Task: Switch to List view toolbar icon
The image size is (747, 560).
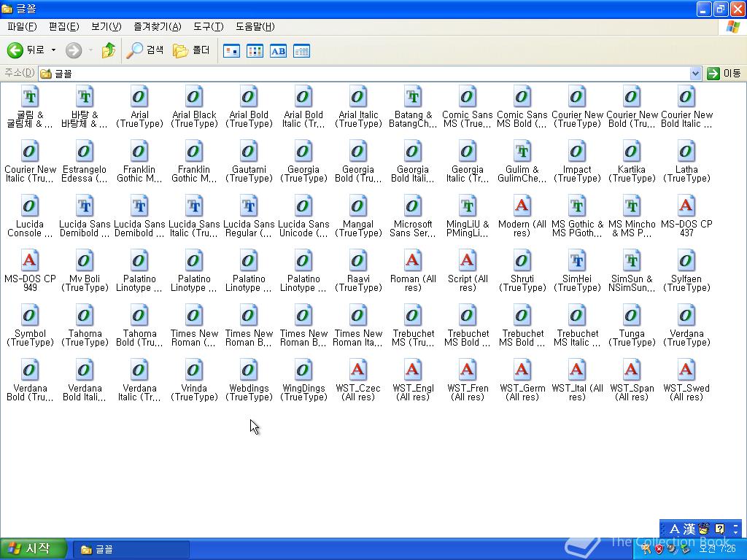Action: click(255, 50)
